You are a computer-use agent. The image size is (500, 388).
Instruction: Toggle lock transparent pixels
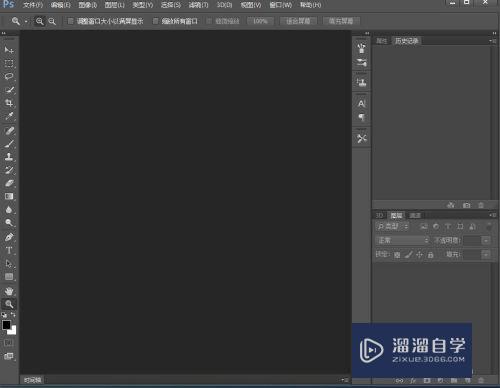[x=397, y=255]
